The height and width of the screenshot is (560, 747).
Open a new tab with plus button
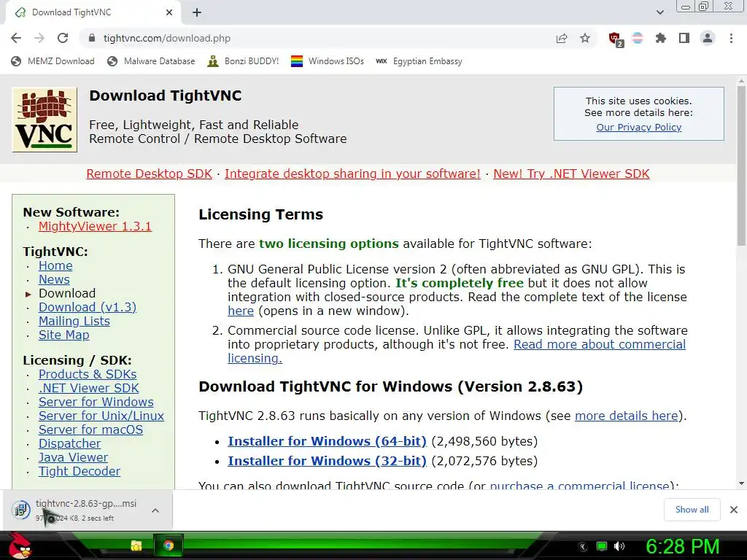(x=197, y=13)
